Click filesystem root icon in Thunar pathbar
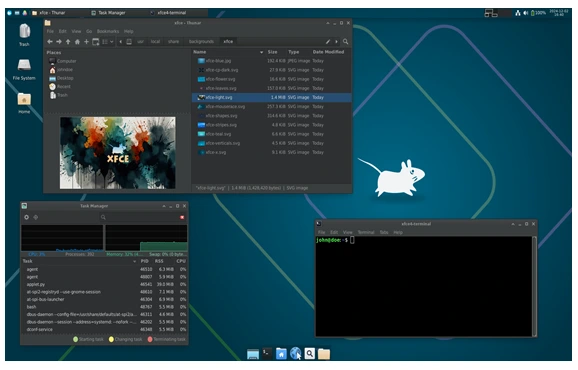578x370 pixels. (129, 42)
